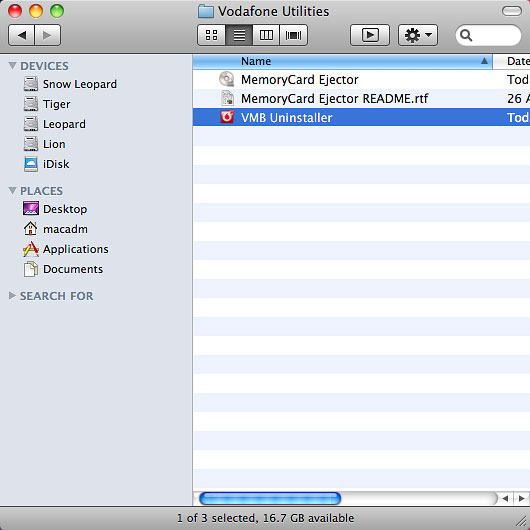Expand the SEARCH FOR section
The image size is (530, 530).
click(x=12, y=296)
